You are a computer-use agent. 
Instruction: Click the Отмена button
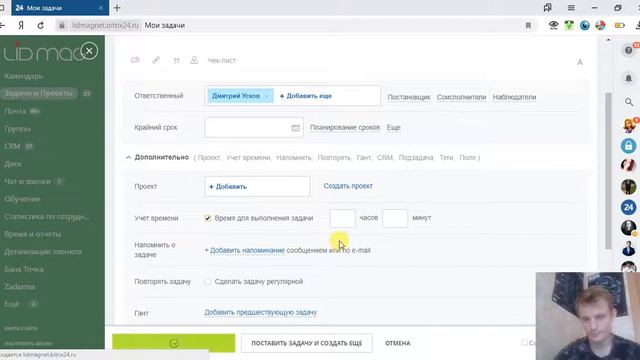pos(398,343)
